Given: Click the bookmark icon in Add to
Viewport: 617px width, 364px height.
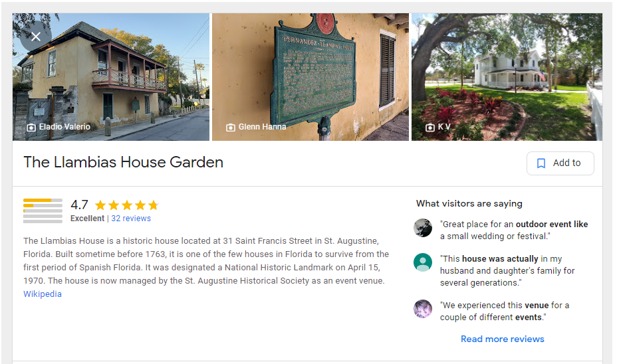Looking at the screenshot, I should [x=541, y=163].
